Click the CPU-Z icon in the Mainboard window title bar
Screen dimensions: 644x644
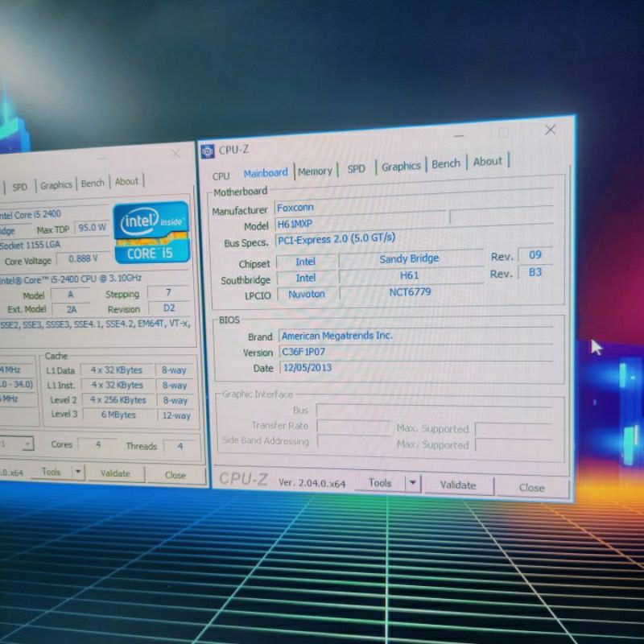pyautogui.click(x=208, y=151)
